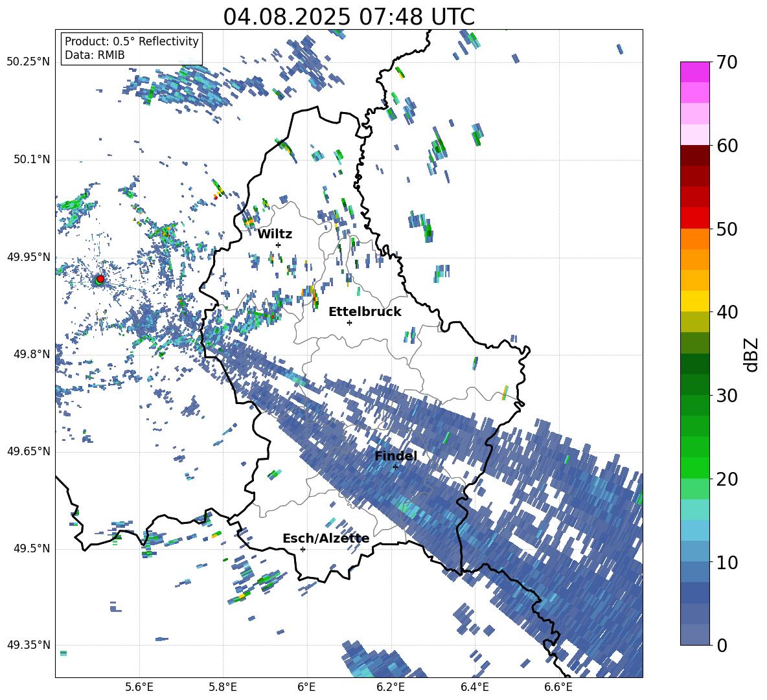Click the 6.2°E longitude label
The image size is (767, 700).
[x=391, y=687]
